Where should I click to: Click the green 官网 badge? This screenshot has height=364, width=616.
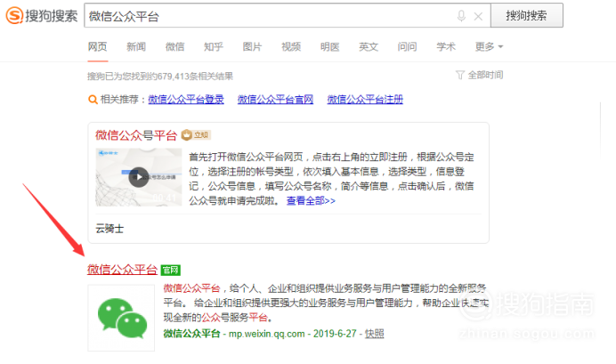[171, 271]
